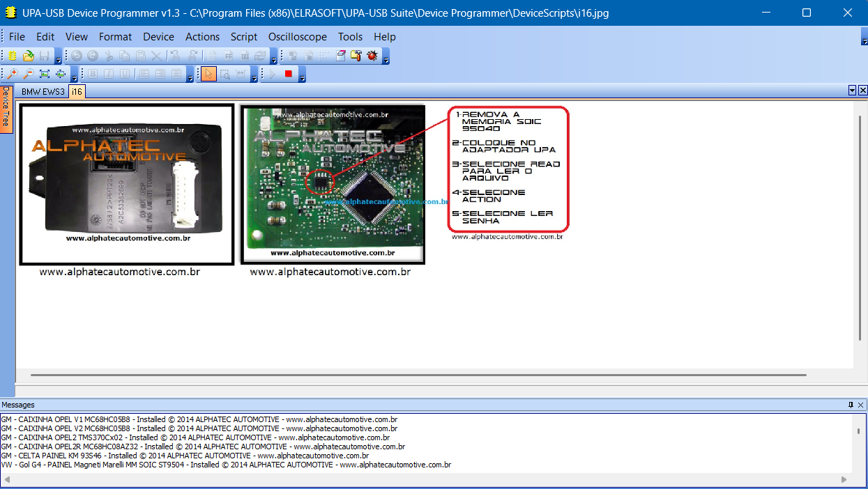Click the Zoom Out magnifier icon
The height and width of the screenshot is (489, 868).
(29, 74)
